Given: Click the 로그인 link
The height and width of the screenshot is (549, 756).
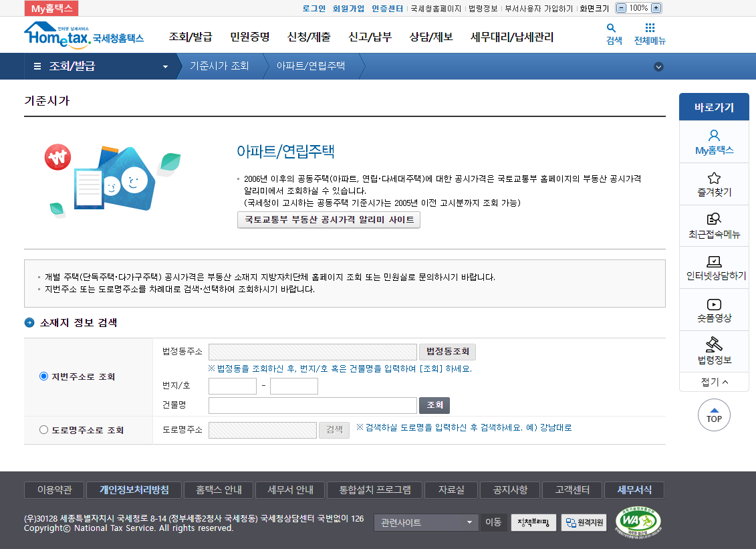Looking at the screenshot, I should 316,8.
